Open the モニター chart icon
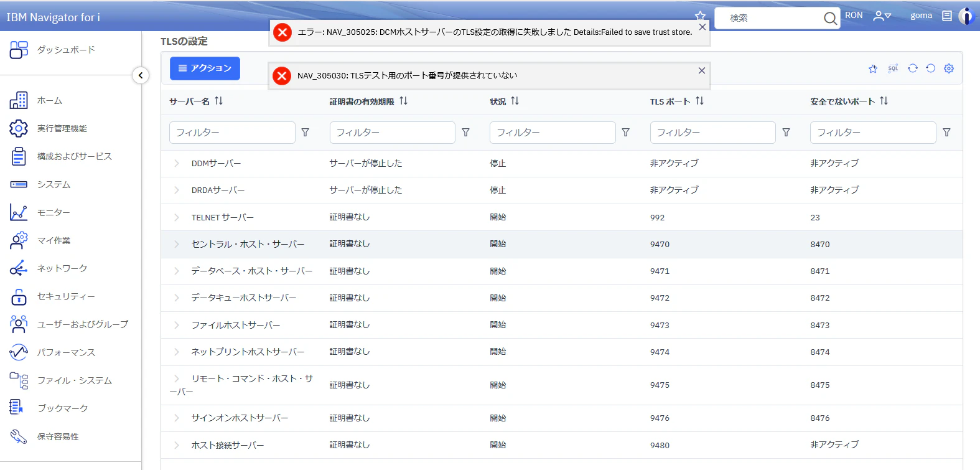This screenshot has width=980, height=470. [x=19, y=212]
